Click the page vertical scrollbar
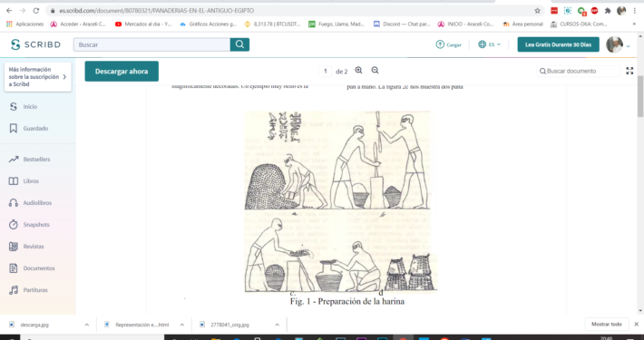Image resolution: width=644 pixels, height=340 pixels. tap(639, 193)
